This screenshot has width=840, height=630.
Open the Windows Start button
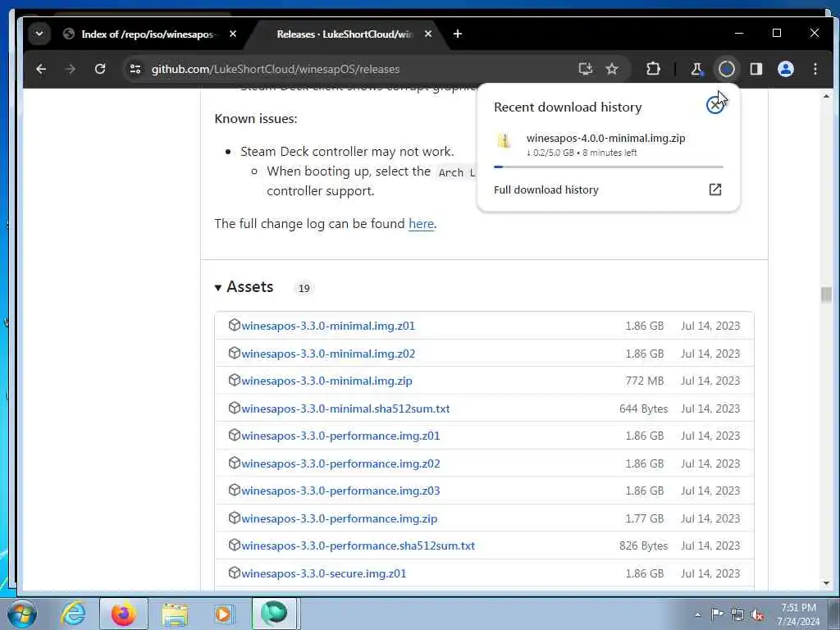tap(22, 614)
